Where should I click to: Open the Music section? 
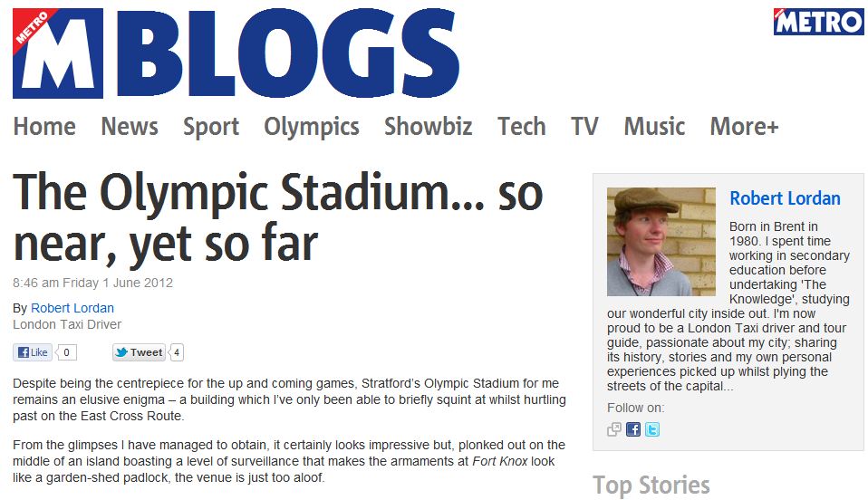(654, 127)
